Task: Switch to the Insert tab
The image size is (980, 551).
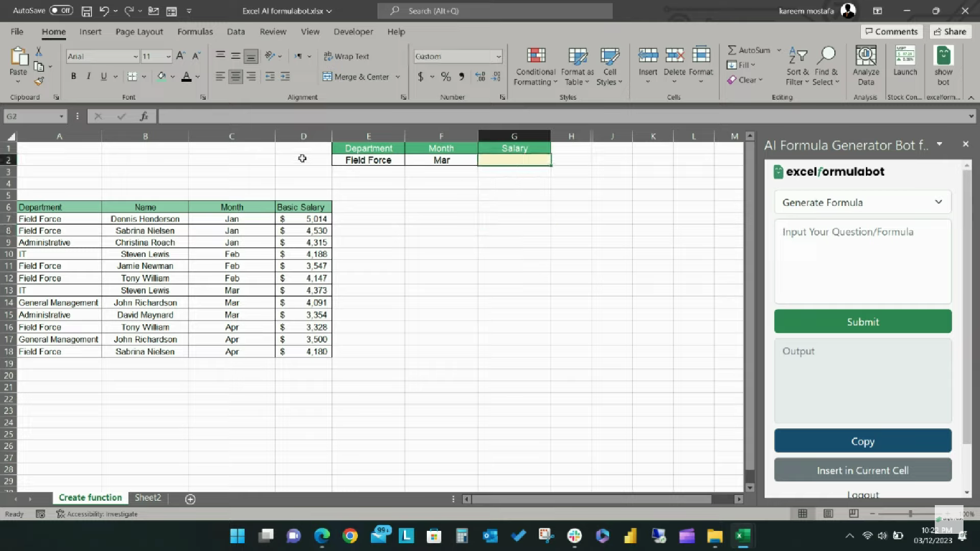Action: (x=90, y=32)
